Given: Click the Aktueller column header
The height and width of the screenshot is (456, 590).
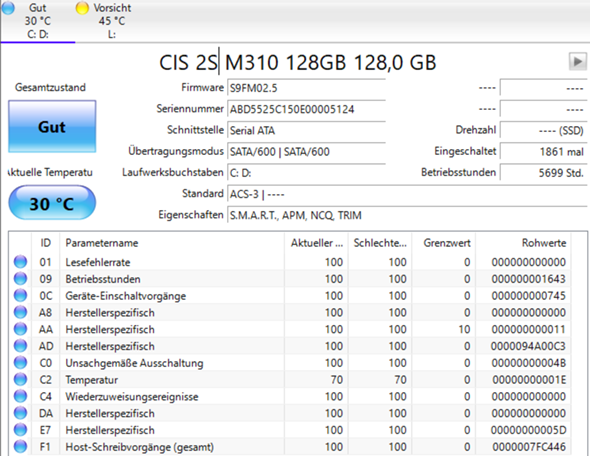Looking at the screenshot, I should [316, 243].
